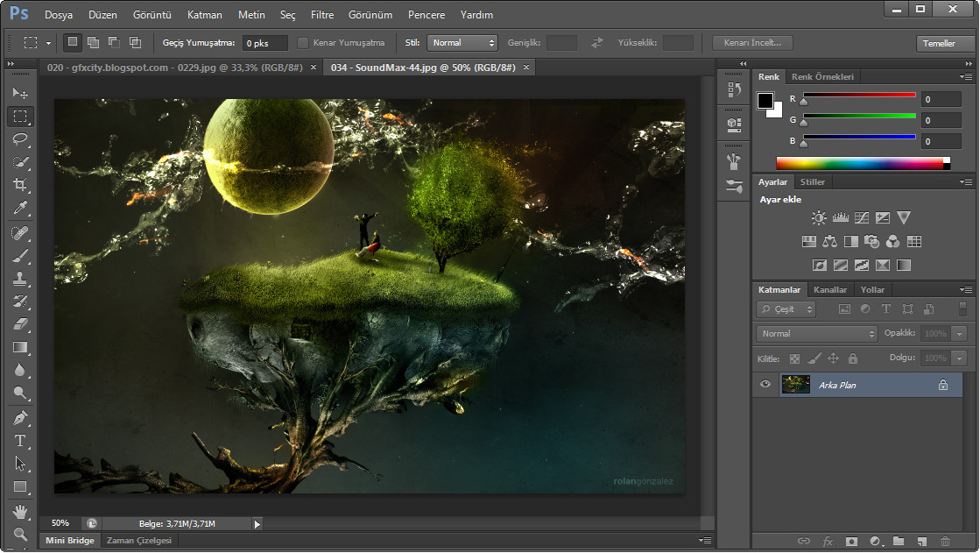Viewport: 980px width, 553px height.
Task: Toggle the lock transparent pixels option
Action: point(794,358)
